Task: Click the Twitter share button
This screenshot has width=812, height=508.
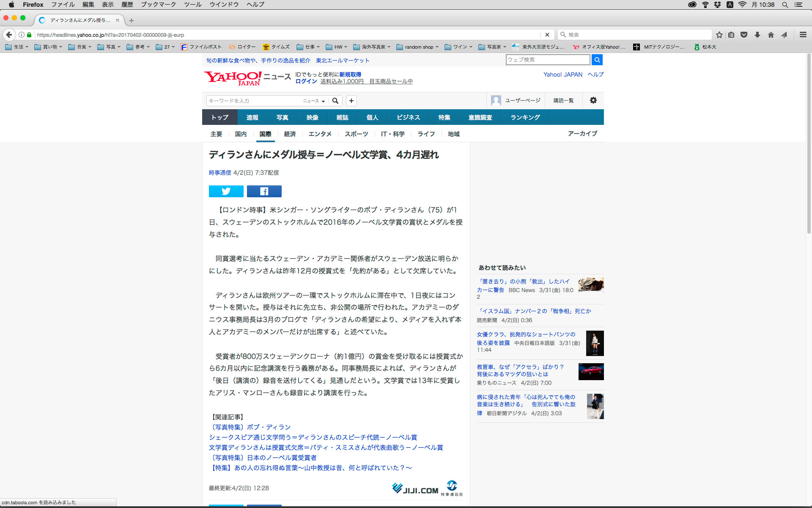Action: coord(226,191)
